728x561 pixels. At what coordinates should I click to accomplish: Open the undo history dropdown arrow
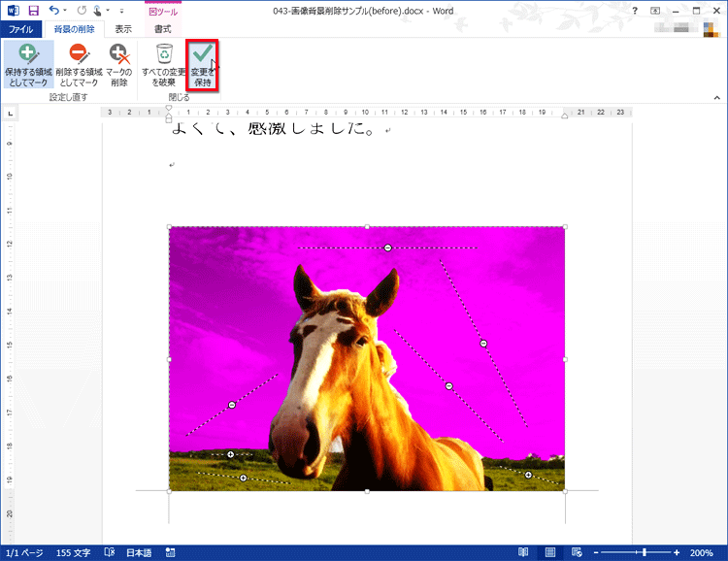point(65,11)
